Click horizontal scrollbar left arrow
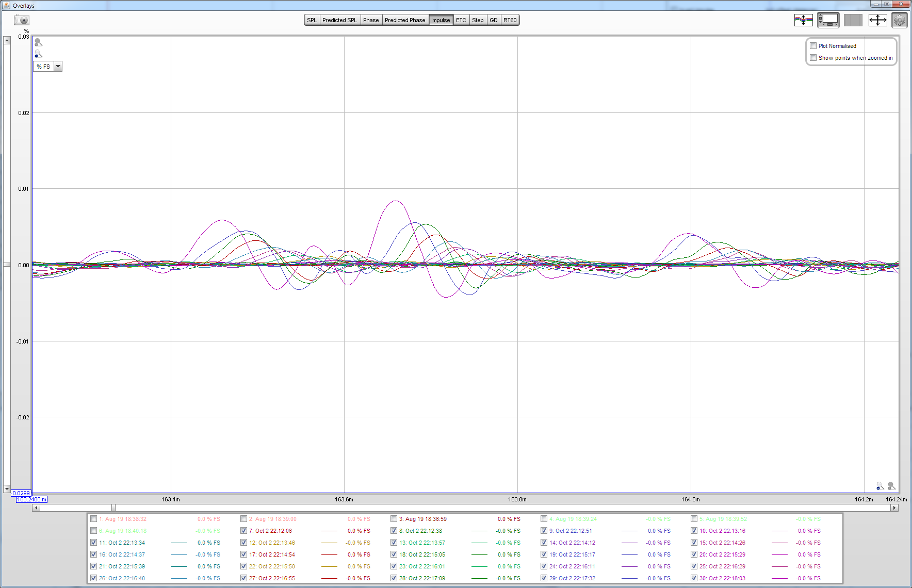Screen dimensions: 912x588 [x=36, y=508]
